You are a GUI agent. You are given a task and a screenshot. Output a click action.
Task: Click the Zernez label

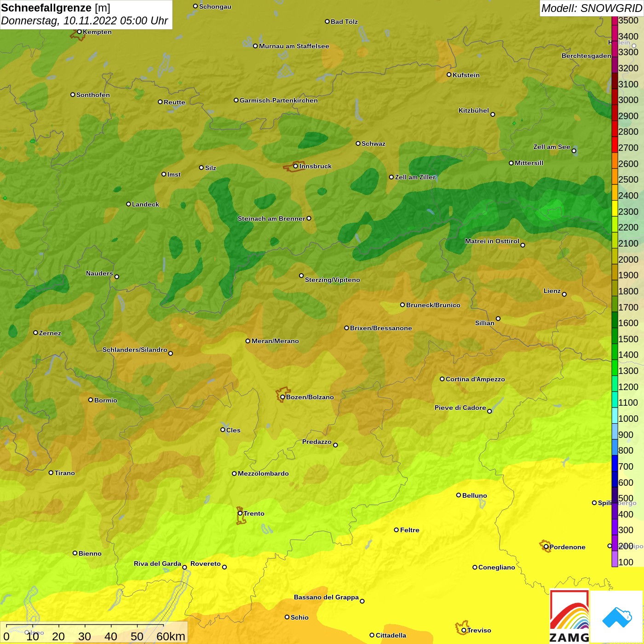[50, 333]
